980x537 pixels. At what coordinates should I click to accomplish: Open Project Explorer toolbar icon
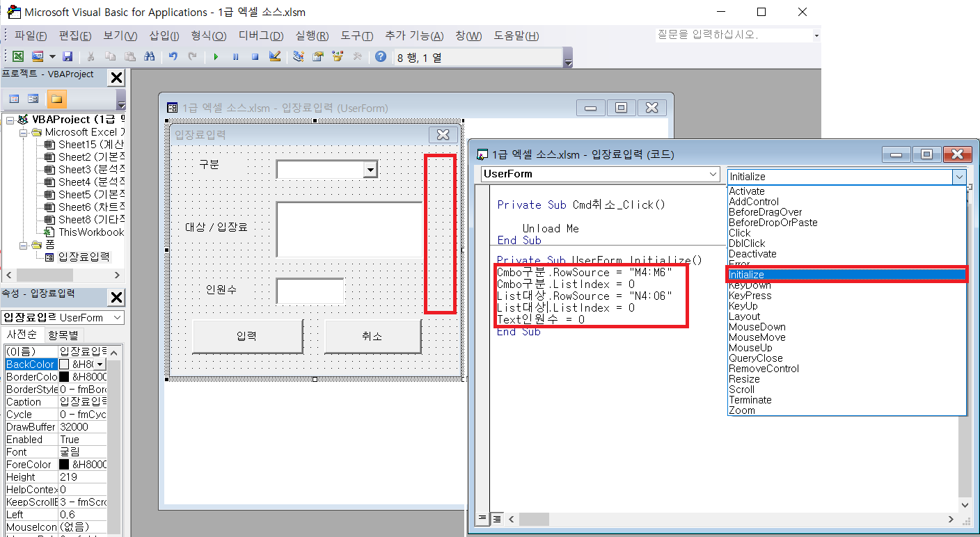point(299,57)
